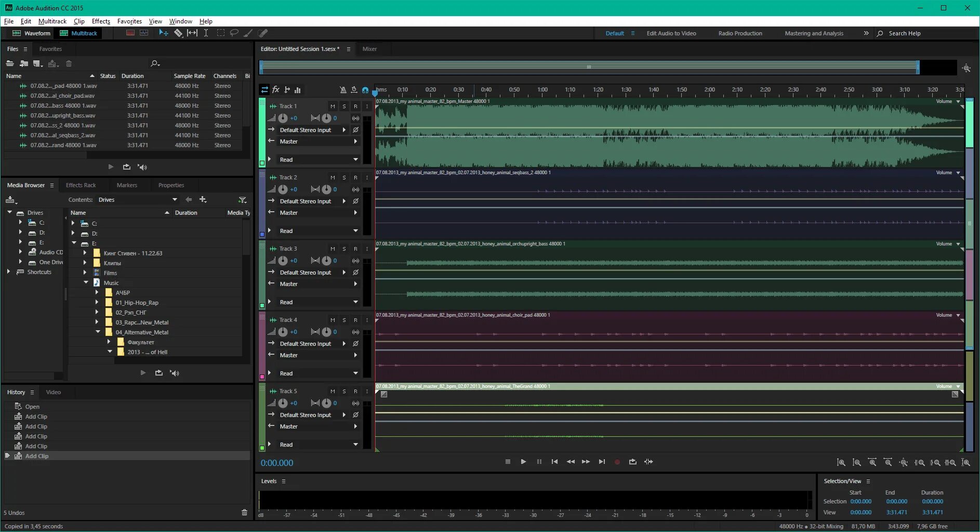This screenshot has width=980, height=532.
Task: Click the Track 4 volume knob
Action: (283, 332)
